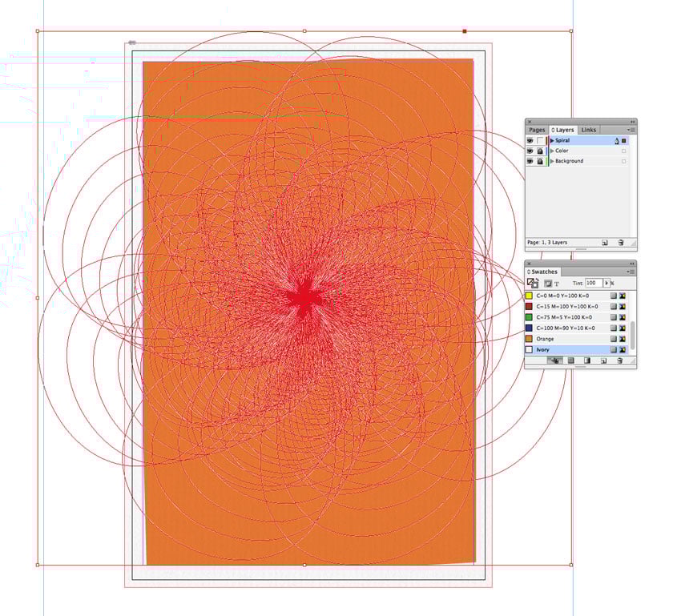Click the color type icon on the Orange row
The height and width of the screenshot is (616, 681).
pyautogui.click(x=614, y=339)
